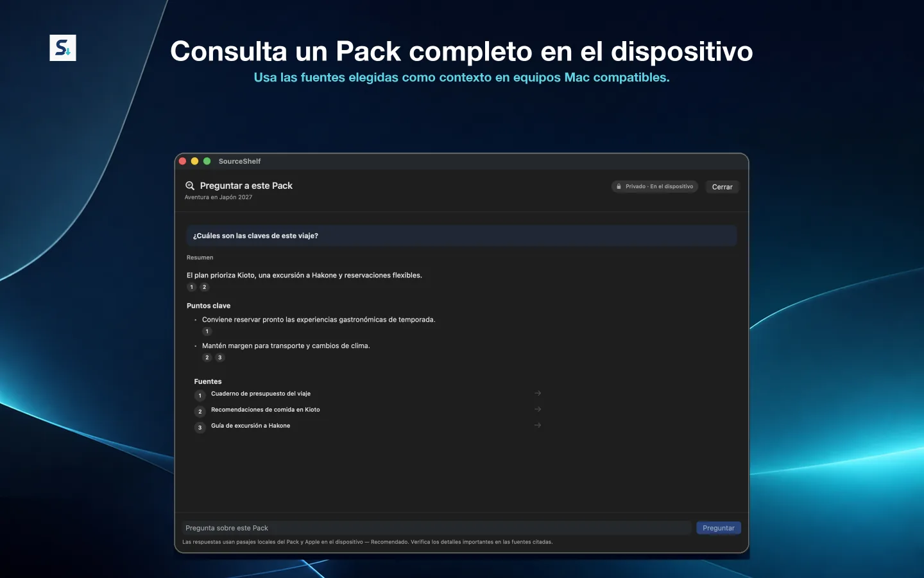The image size is (924, 578).
Task: Click the Fuentes heading
Action: click(208, 381)
